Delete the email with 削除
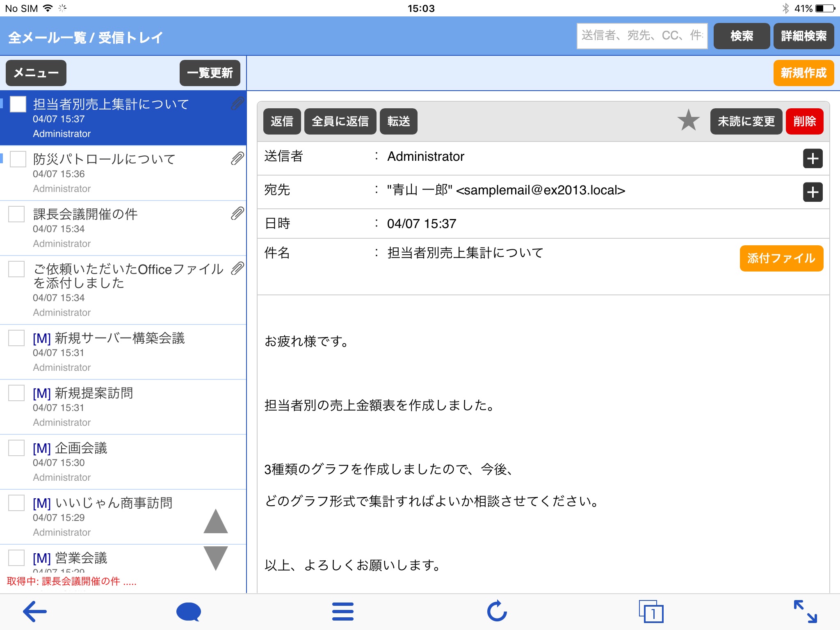Viewport: 840px width, 630px height. tap(804, 121)
